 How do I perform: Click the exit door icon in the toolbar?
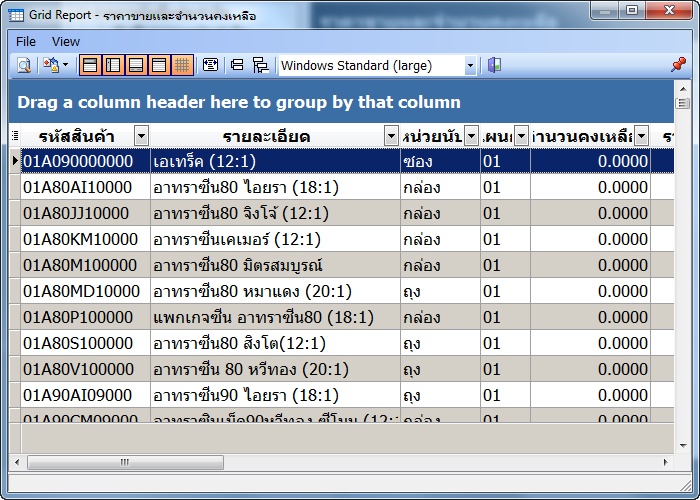[494, 66]
